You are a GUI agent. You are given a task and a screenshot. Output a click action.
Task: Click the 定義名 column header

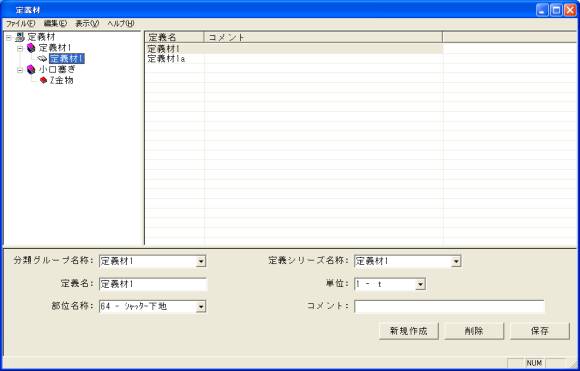175,37
